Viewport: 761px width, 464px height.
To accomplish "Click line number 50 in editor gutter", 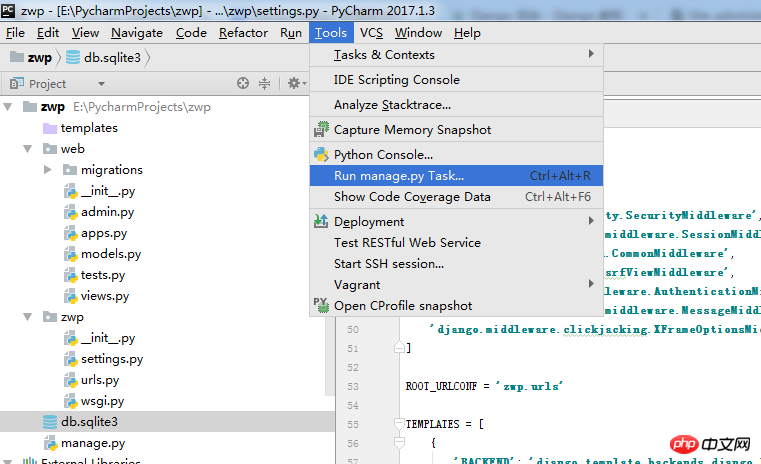I will pyautogui.click(x=353, y=330).
